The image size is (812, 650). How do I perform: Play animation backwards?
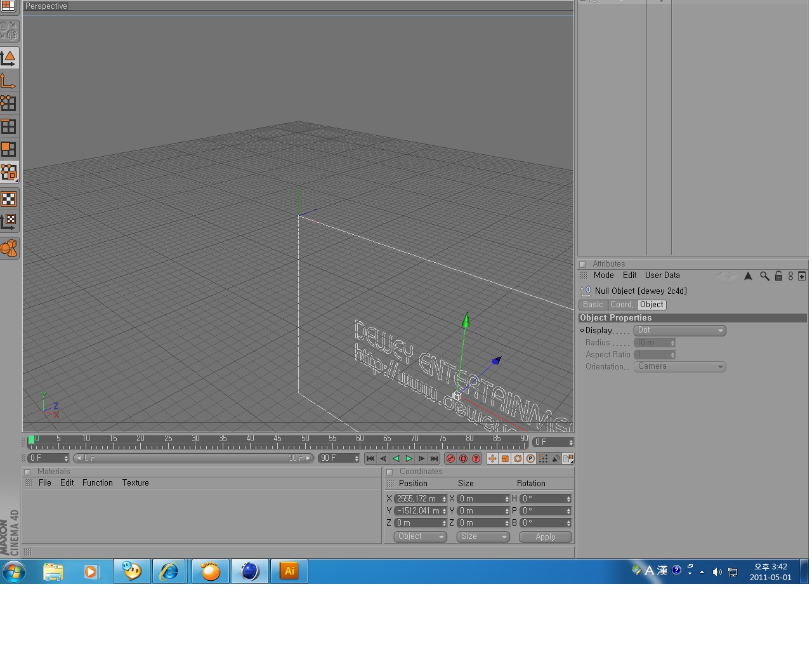396,458
